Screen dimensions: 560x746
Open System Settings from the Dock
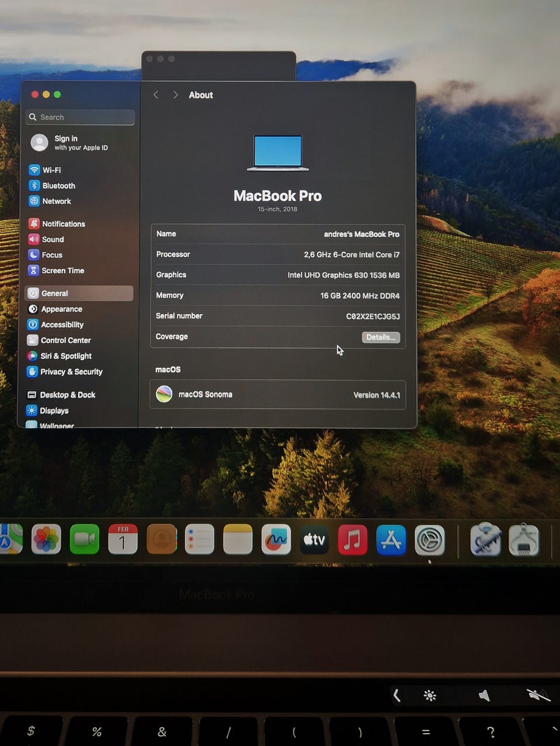click(430, 540)
